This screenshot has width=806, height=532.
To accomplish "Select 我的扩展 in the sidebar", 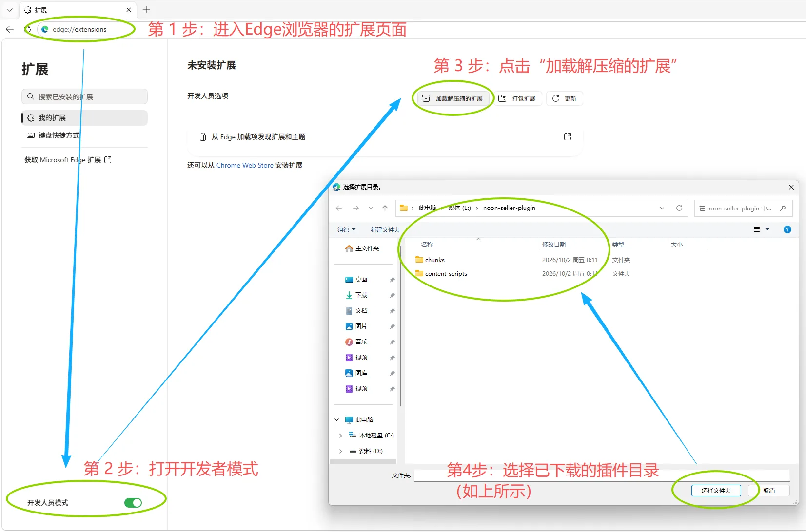I will 84,118.
